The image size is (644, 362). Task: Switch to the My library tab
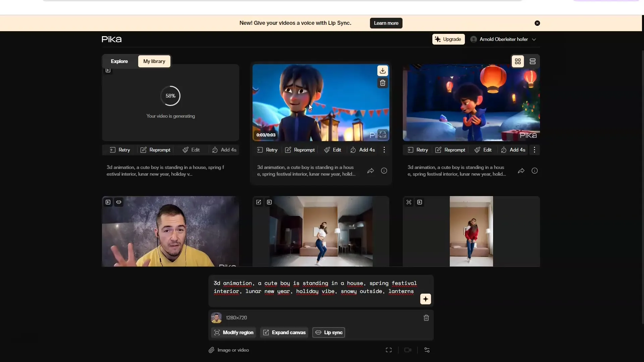[x=154, y=61]
